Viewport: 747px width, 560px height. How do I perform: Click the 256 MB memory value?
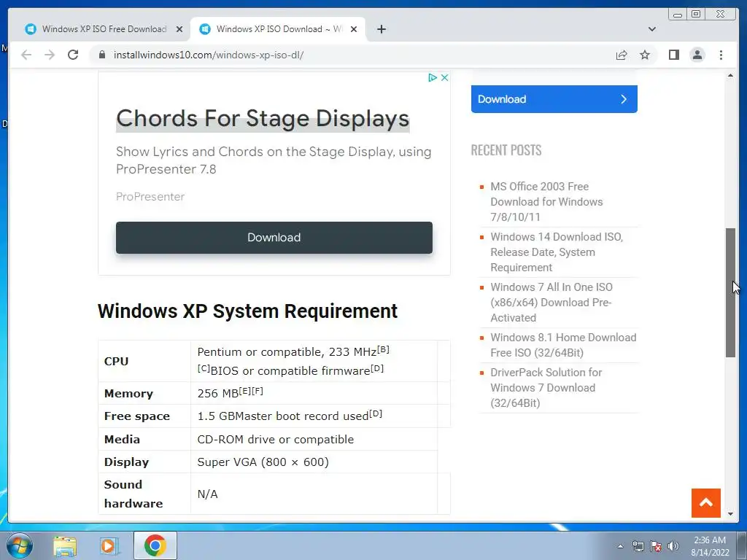coord(230,392)
